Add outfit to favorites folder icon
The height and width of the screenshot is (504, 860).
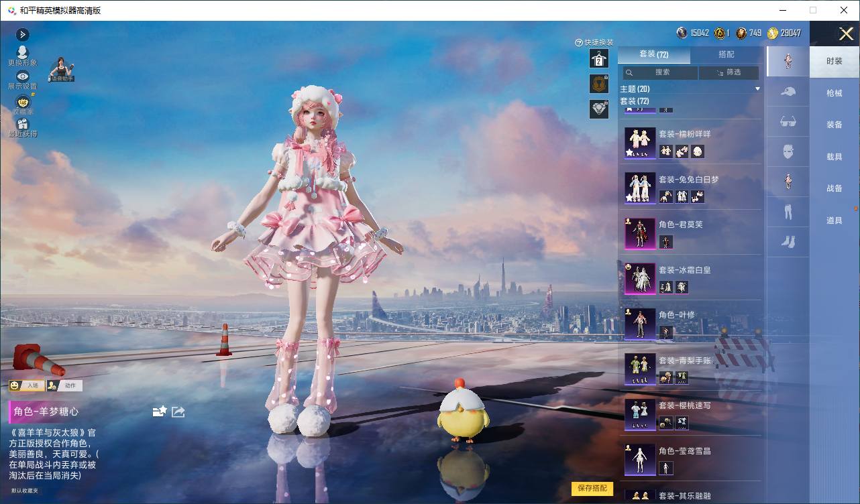160,412
